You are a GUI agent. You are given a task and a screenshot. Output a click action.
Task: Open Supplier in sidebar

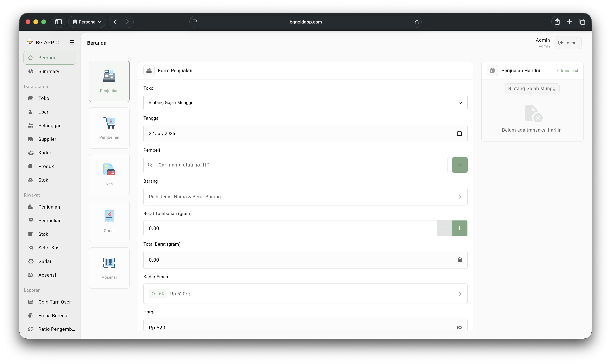click(x=50, y=139)
